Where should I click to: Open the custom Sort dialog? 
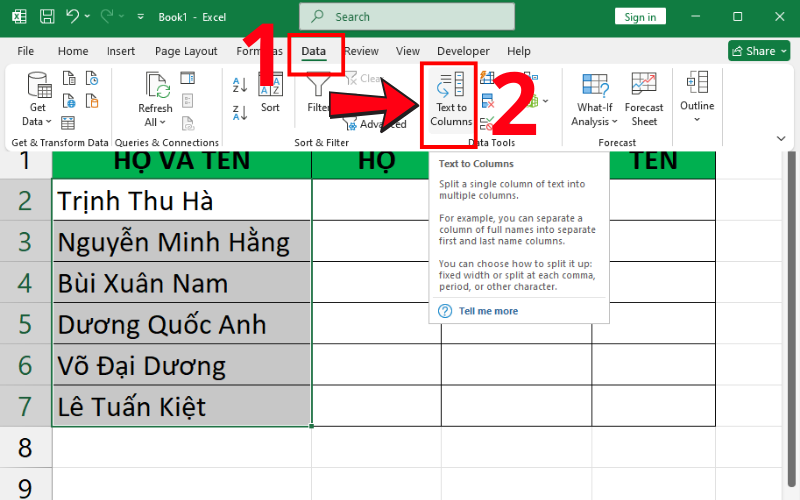pyautogui.click(x=270, y=92)
